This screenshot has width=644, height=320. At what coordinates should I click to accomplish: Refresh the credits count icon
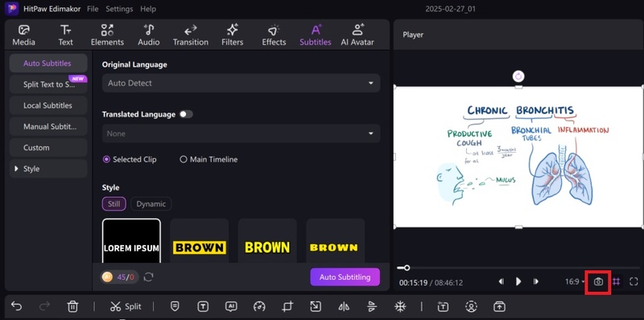tap(149, 277)
